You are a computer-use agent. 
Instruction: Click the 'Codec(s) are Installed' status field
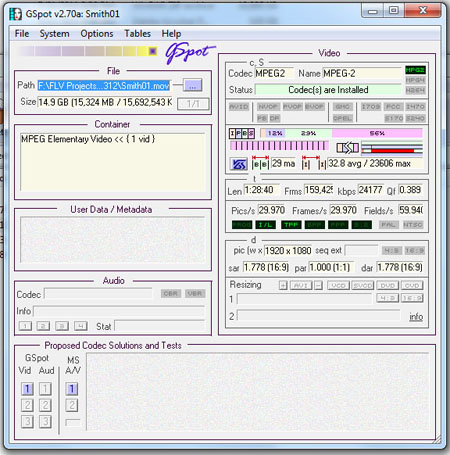328,90
